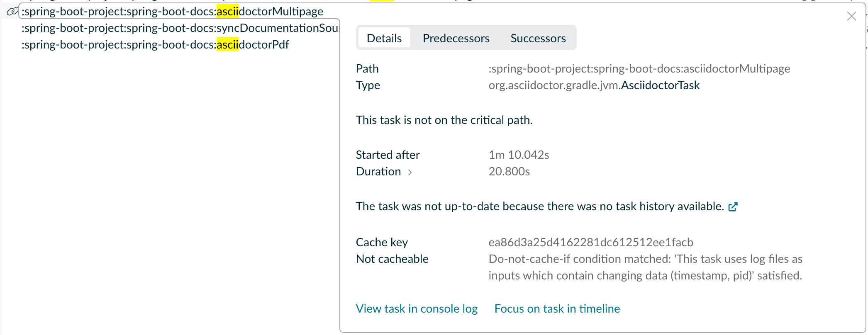Select the Details tab

[x=384, y=38]
